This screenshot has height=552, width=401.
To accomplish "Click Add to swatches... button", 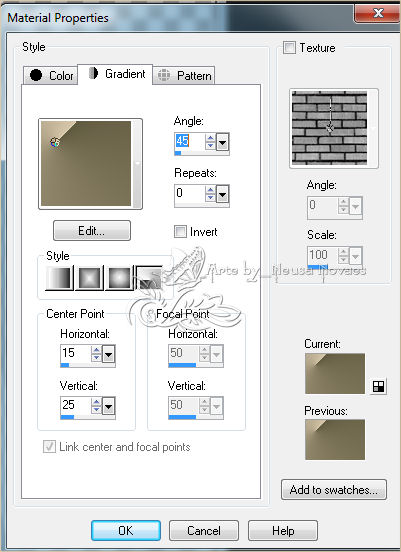I will (334, 490).
